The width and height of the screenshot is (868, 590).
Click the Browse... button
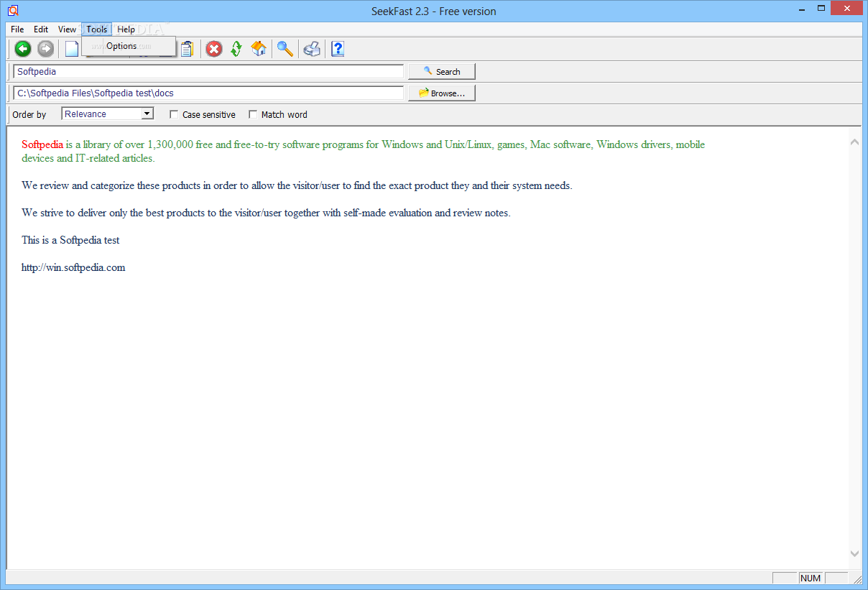point(442,93)
